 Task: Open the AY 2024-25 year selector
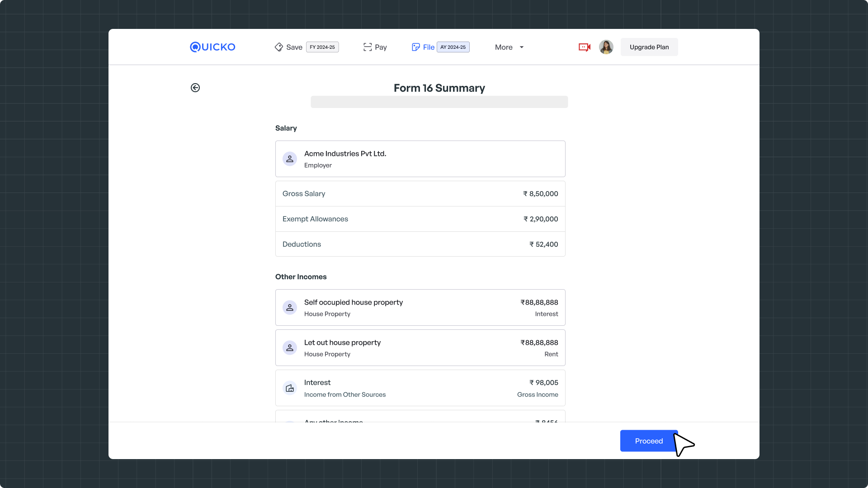[453, 47]
